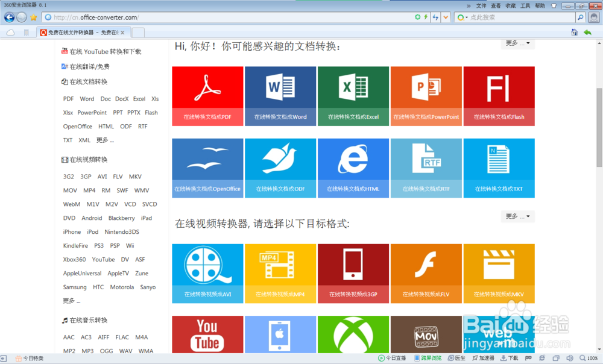Screen dimensions: 603x364
Task: Open the convert document to TXT tile
Action: (499, 168)
